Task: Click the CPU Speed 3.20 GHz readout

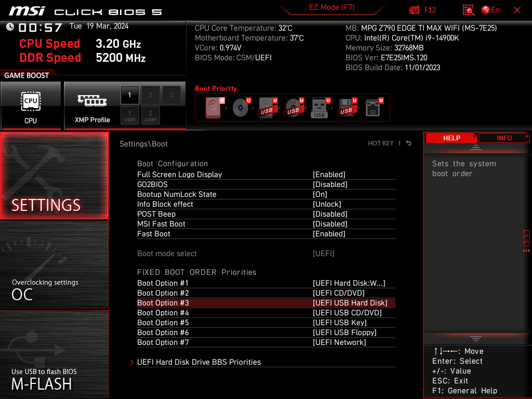Action: 80,44
